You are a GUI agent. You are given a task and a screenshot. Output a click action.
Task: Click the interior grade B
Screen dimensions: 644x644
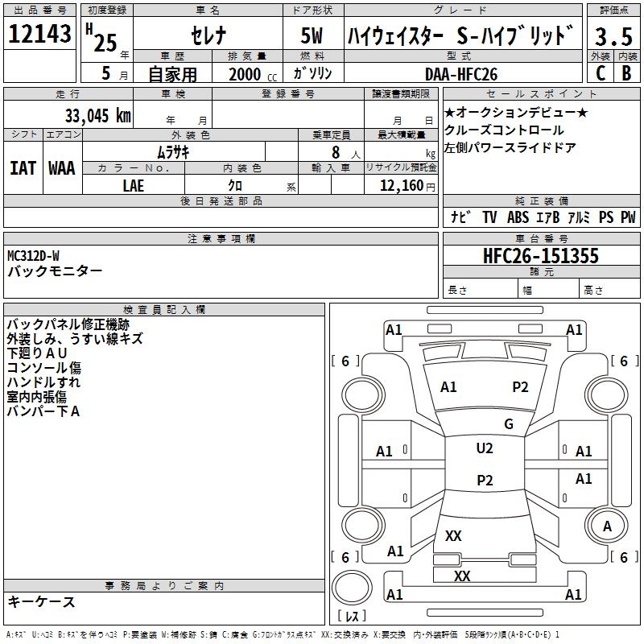click(626, 73)
